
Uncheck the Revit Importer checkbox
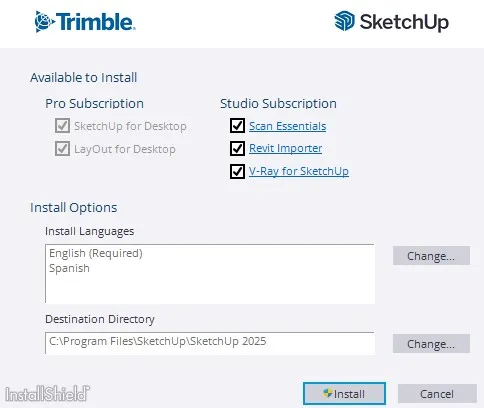click(237, 148)
